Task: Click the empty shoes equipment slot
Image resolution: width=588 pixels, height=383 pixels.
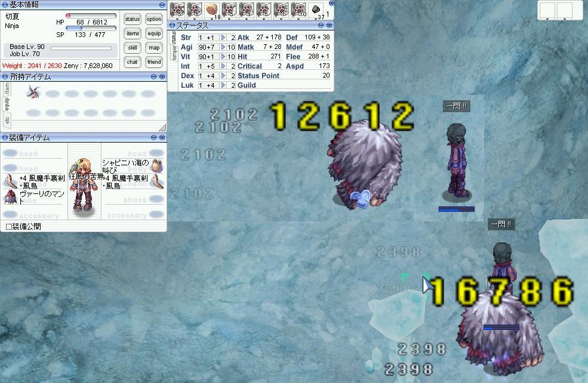Action: (156, 199)
